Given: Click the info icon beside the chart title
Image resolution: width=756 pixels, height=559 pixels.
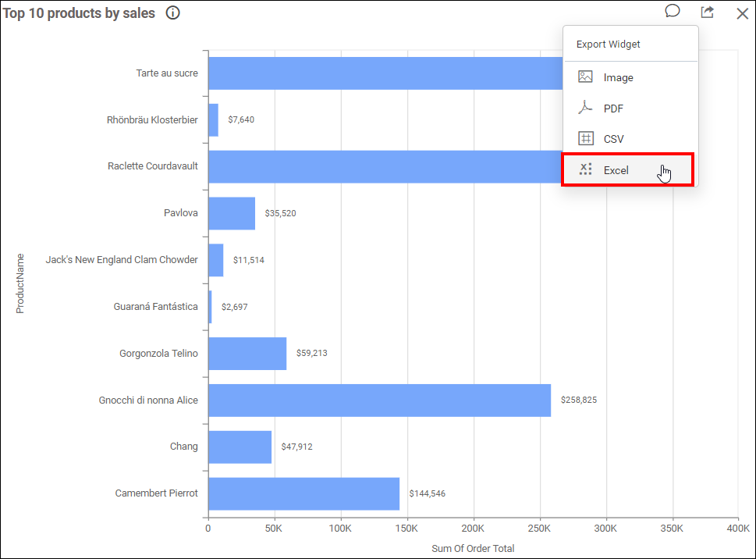Looking at the screenshot, I should (172, 12).
